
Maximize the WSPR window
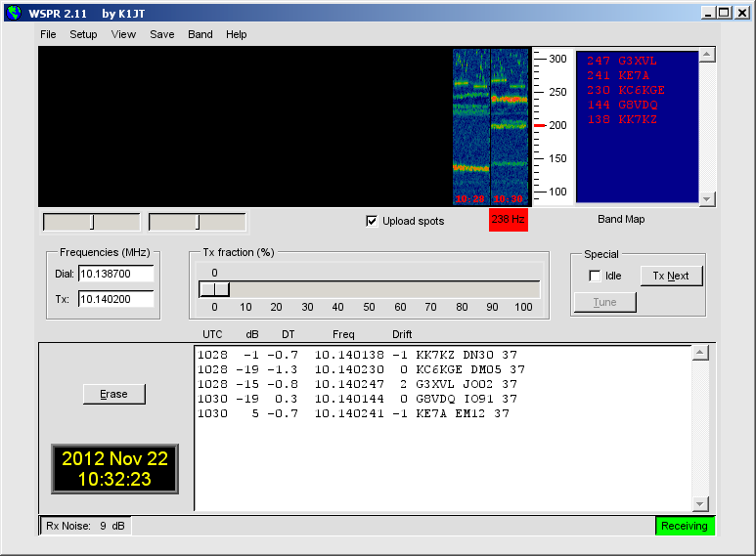[x=724, y=13]
